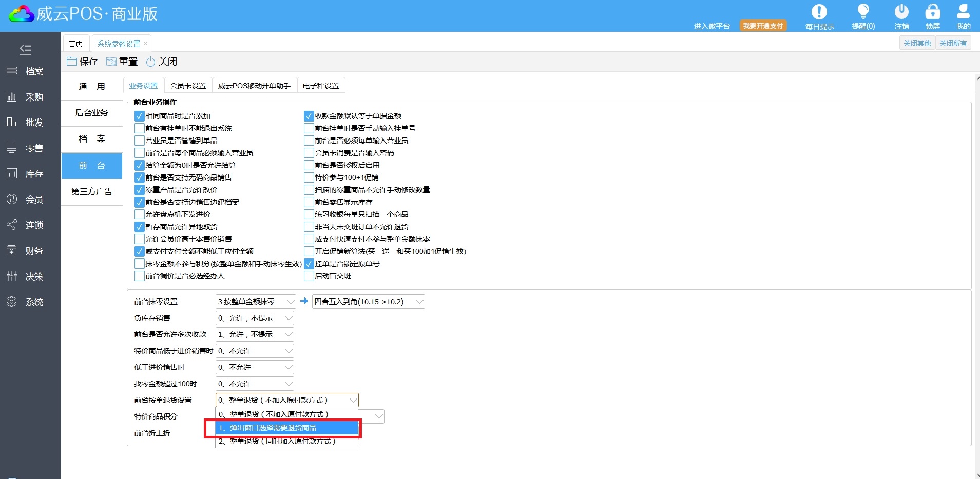This screenshot has height=479, width=980.
Task: Enable 前台零售显示库存 checkbox
Action: 309,202
